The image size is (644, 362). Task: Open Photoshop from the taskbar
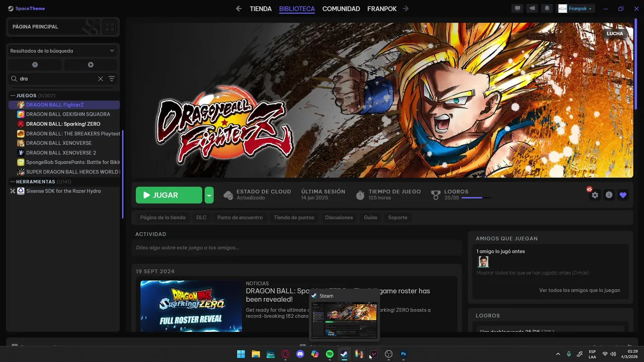click(x=404, y=354)
